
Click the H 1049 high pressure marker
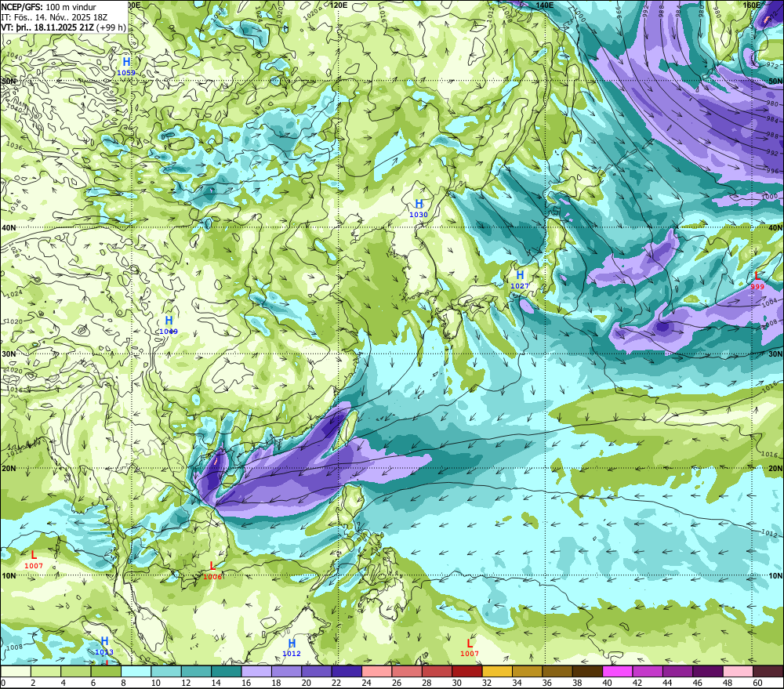tap(169, 325)
